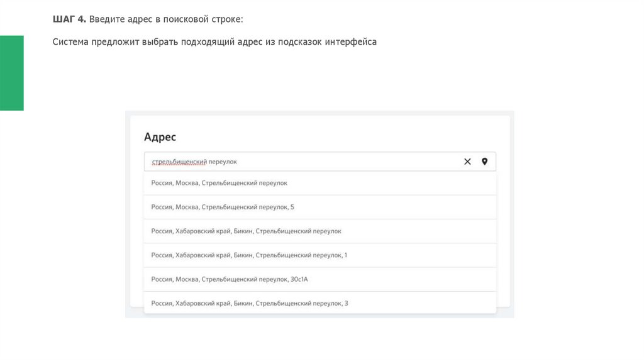Click the text "Введите адрес в поисковой строке:"
Screen dimensions: 644x361
click(165, 19)
